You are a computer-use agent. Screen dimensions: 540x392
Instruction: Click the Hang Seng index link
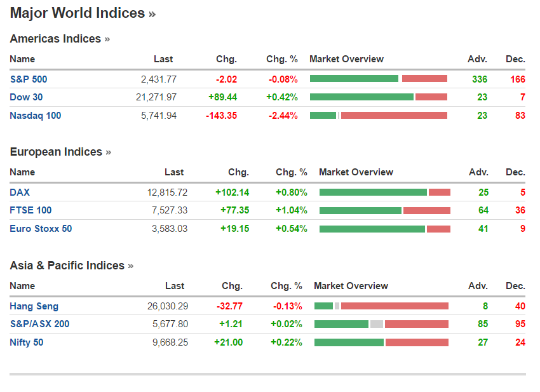pyautogui.click(x=34, y=306)
